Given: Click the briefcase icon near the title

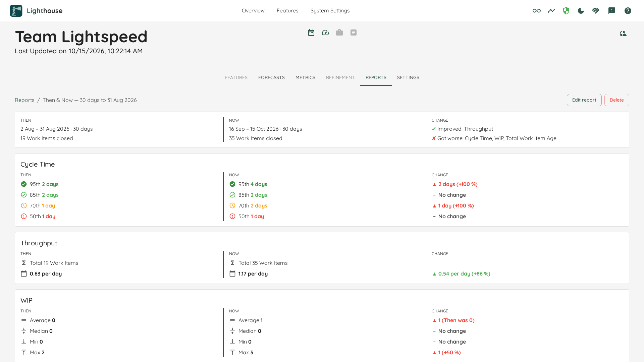Looking at the screenshot, I should coord(339,33).
